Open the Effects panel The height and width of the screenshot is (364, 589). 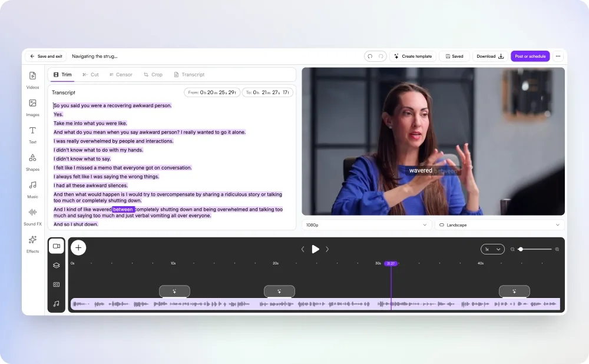click(x=32, y=244)
